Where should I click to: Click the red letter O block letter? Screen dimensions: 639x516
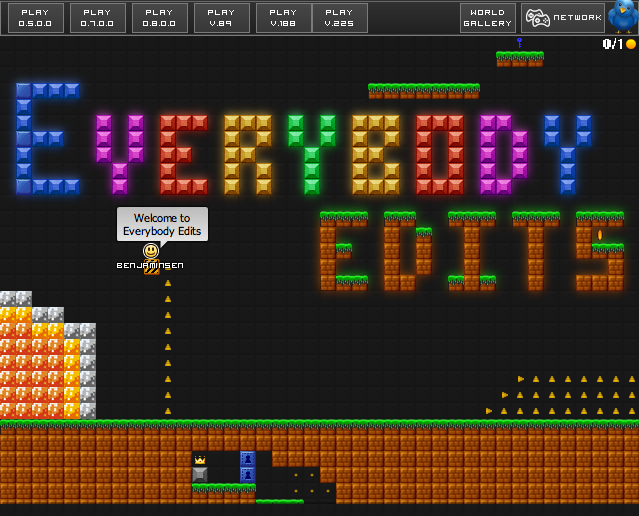pos(440,154)
